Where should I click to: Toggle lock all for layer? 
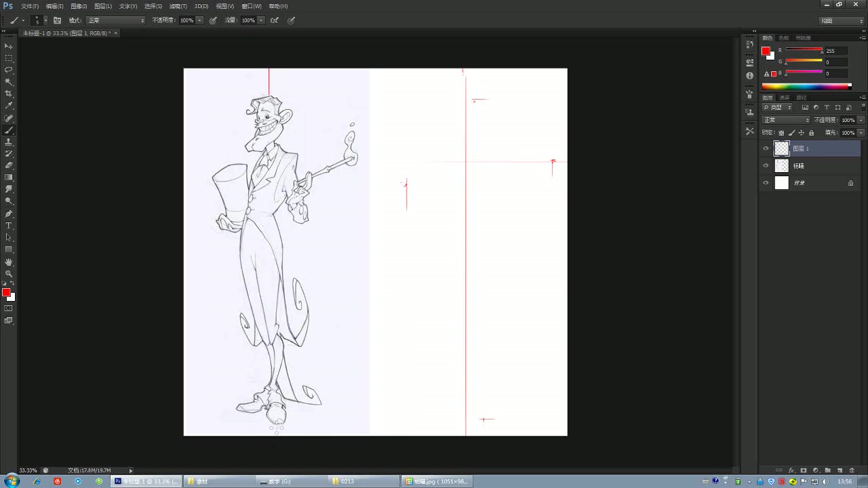click(x=811, y=133)
